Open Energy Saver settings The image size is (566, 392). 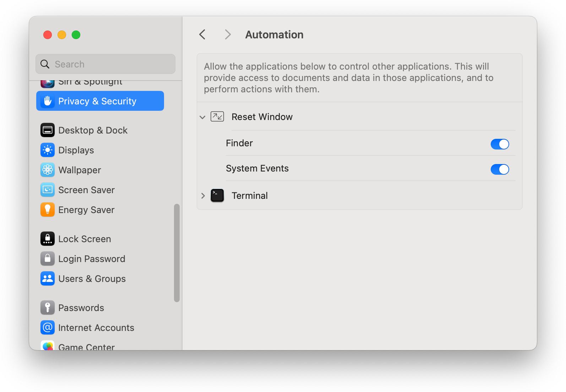100,210
